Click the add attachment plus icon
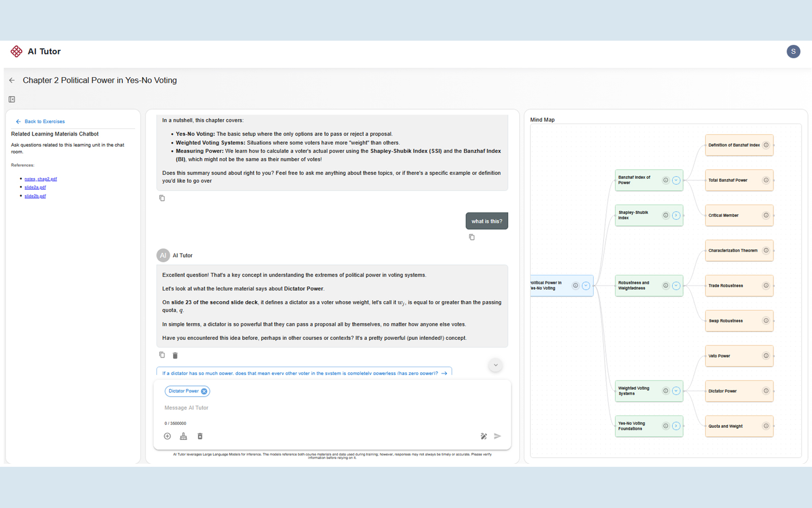The width and height of the screenshot is (812, 508). pos(167,436)
